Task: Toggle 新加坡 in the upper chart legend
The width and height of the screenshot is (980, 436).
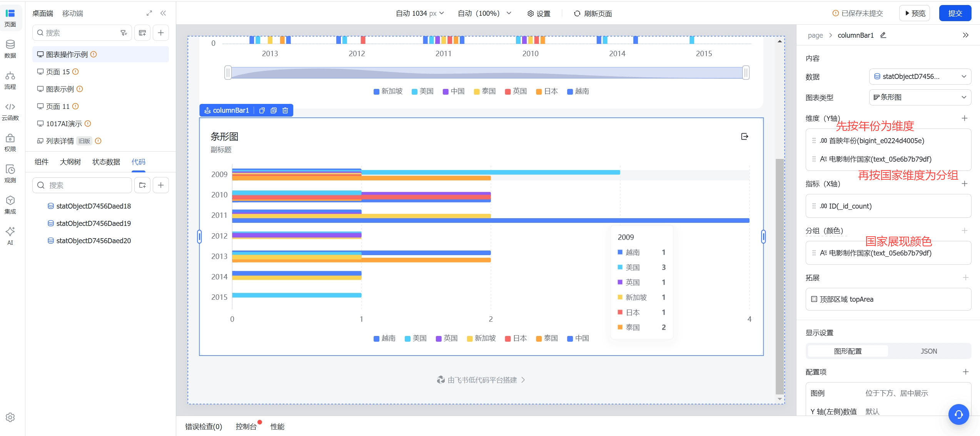Action: (x=388, y=91)
